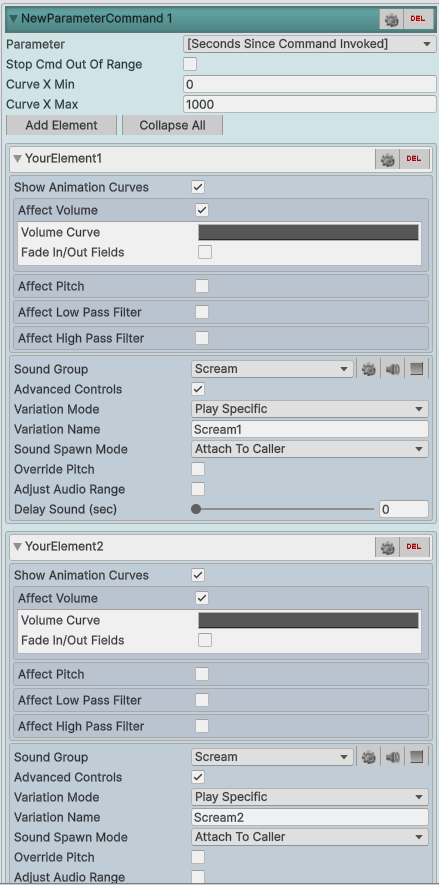Viewport: 439px width, 885px height.
Task: Uncheck Advanced Controls in YourElement2
Action: [198, 777]
